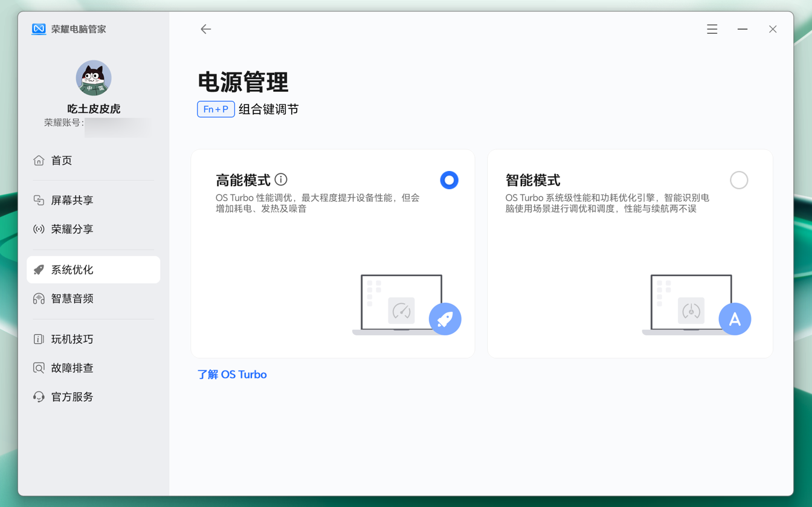
Task: Click the 高能模式 card title
Action: pyautogui.click(x=243, y=180)
